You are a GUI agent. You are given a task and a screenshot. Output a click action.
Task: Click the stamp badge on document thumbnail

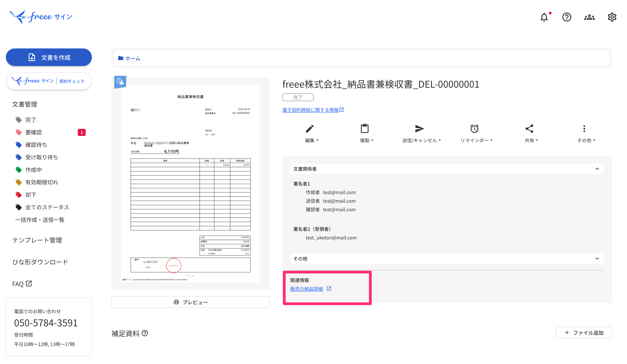pyautogui.click(x=120, y=82)
